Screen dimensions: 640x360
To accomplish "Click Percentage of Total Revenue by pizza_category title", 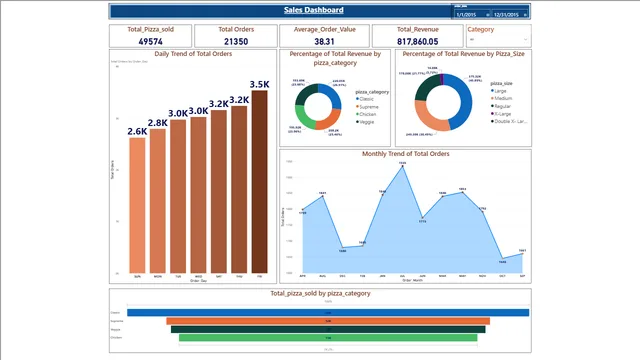I will 335,58.
